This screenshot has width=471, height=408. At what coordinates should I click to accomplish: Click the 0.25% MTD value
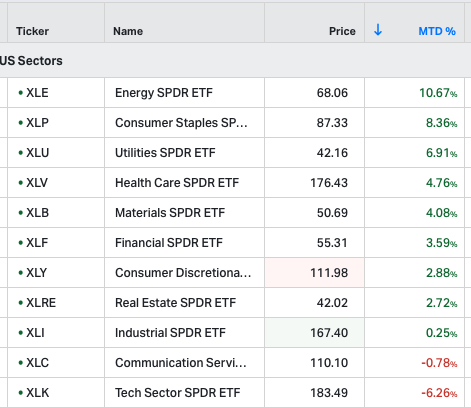[441, 333]
